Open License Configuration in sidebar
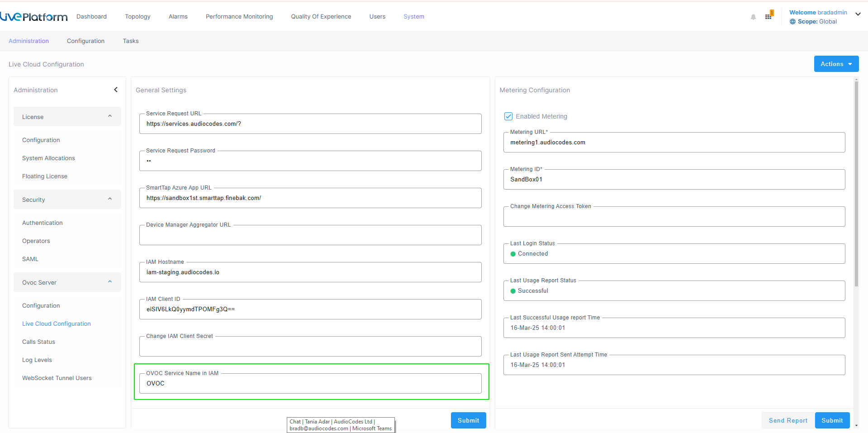The height and width of the screenshot is (433, 868). click(41, 140)
